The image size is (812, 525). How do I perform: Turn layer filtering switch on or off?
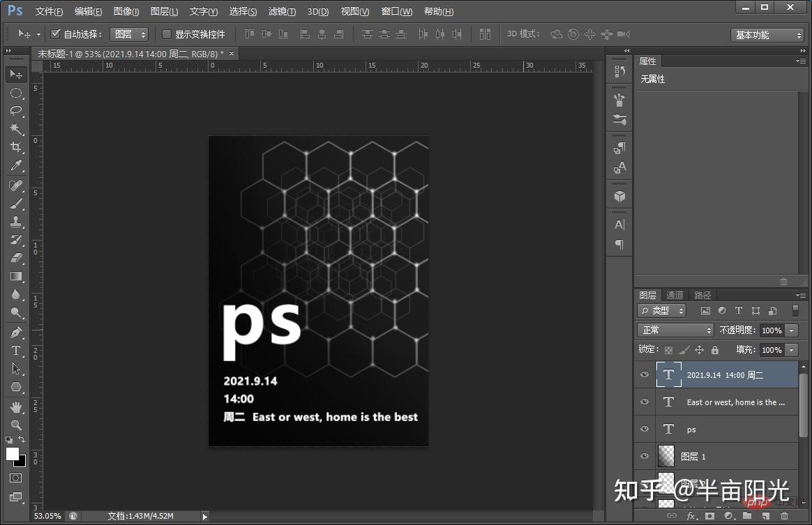point(795,311)
